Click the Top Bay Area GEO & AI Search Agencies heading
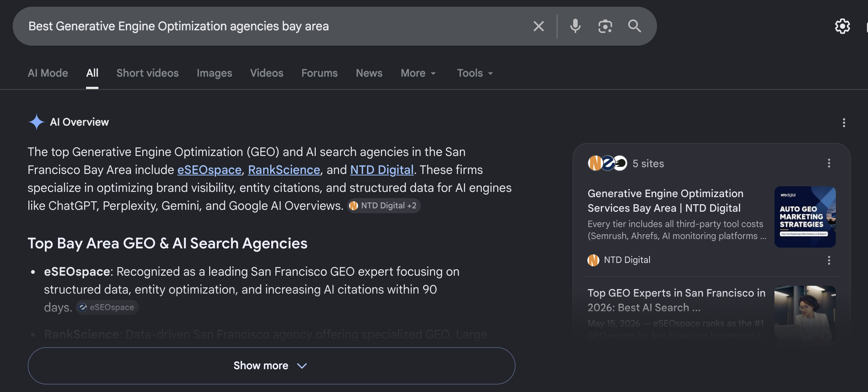Screen dimensions: 868x392 coord(168,244)
